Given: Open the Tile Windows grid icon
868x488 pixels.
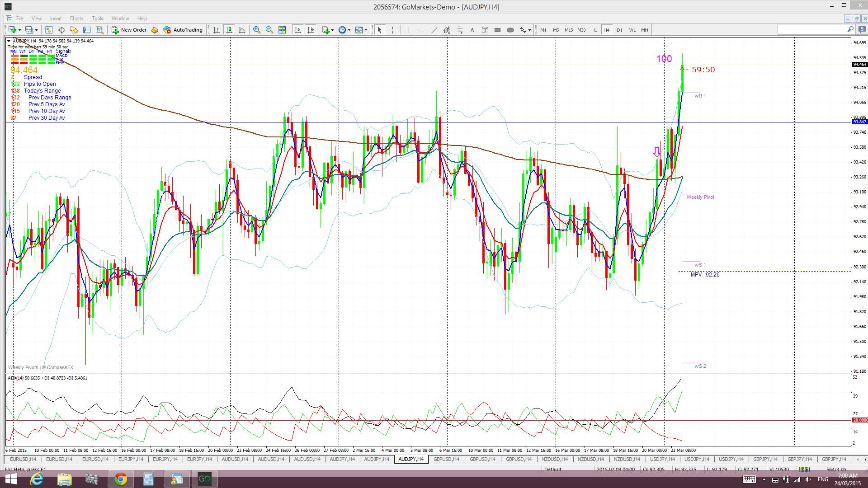Looking at the screenshot, I should pos(282,30).
